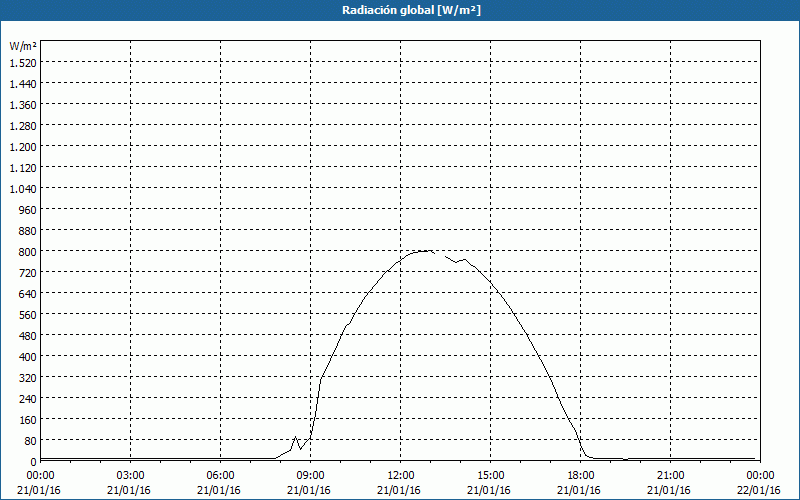The image size is (800, 500).
Task: Click the 640 y-axis value
Action: tap(28, 293)
